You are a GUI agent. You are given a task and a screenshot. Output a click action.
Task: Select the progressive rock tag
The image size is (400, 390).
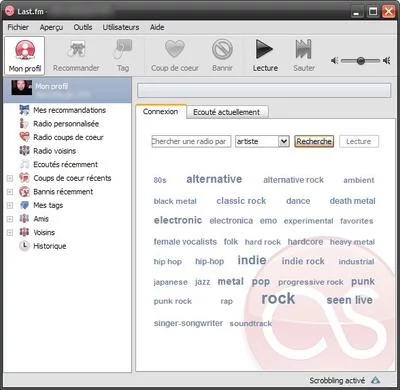coord(311,282)
